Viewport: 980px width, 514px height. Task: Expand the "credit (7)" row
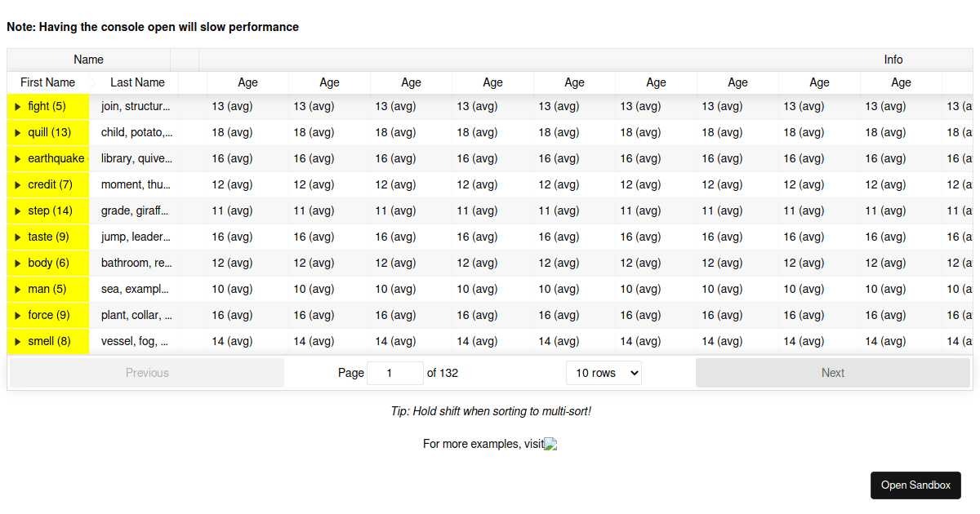(18, 184)
